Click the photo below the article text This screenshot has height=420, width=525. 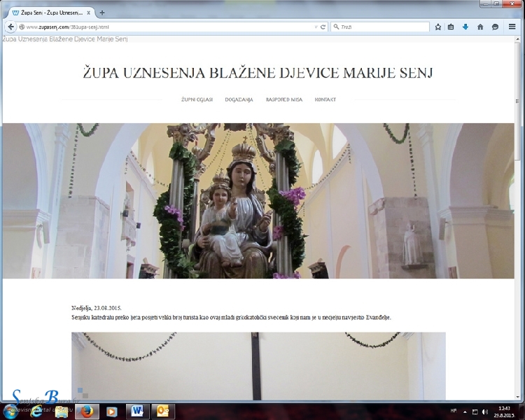258,366
